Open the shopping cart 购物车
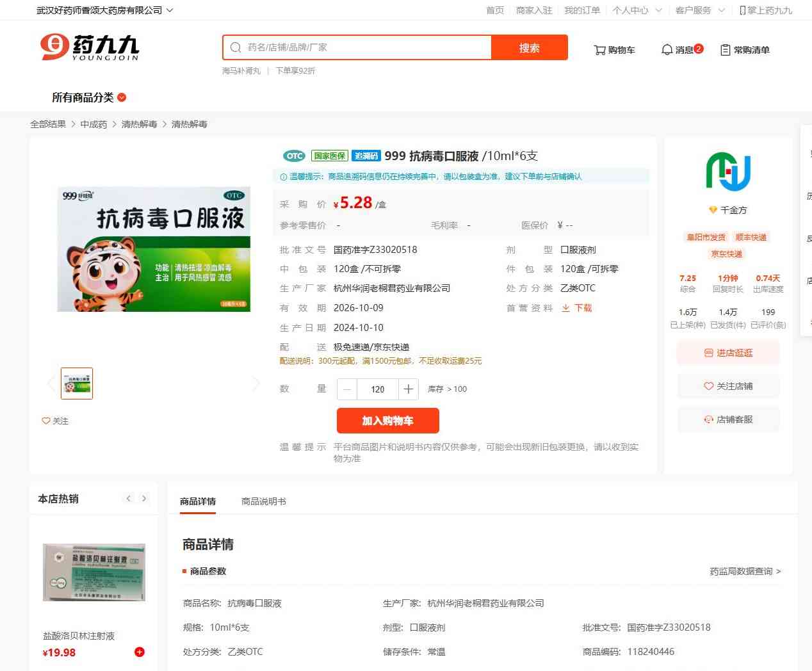 pos(614,50)
